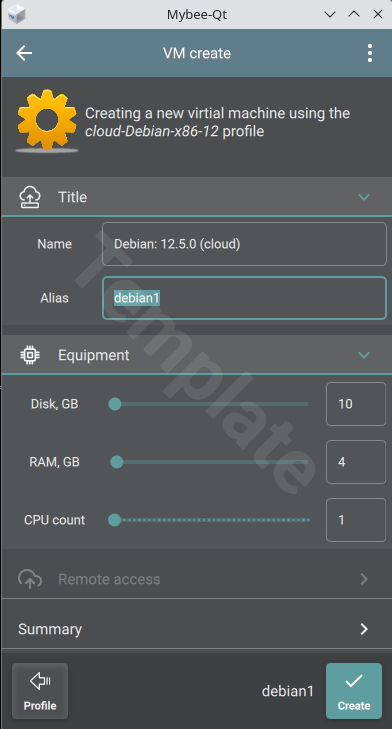This screenshot has height=729, width=392.
Task: Collapse the Title section chevron
Action: pyautogui.click(x=364, y=197)
